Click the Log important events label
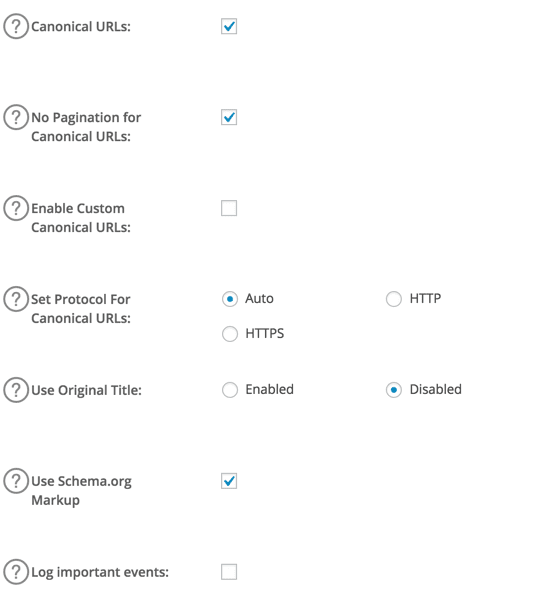 (100, 572)
